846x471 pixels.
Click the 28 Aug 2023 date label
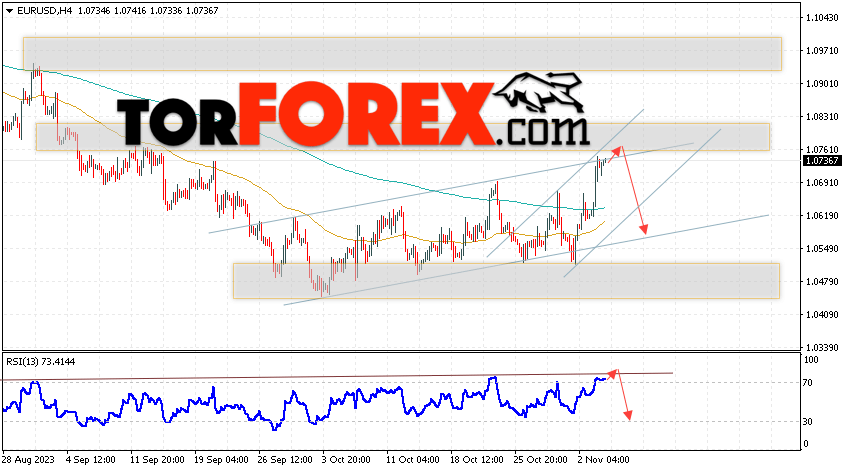[28, 460]
